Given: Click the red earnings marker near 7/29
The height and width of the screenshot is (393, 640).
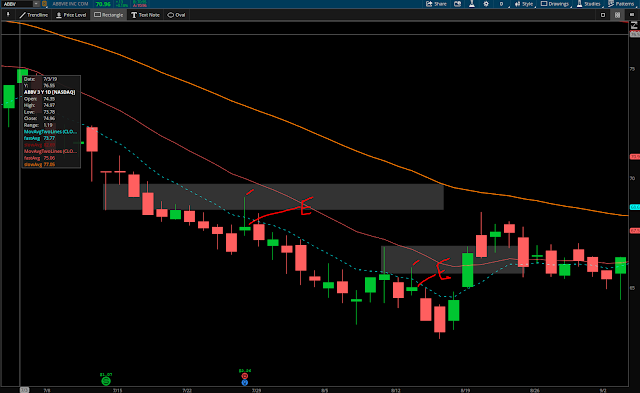Looking at the screenshot, I should tap(244, 376).
